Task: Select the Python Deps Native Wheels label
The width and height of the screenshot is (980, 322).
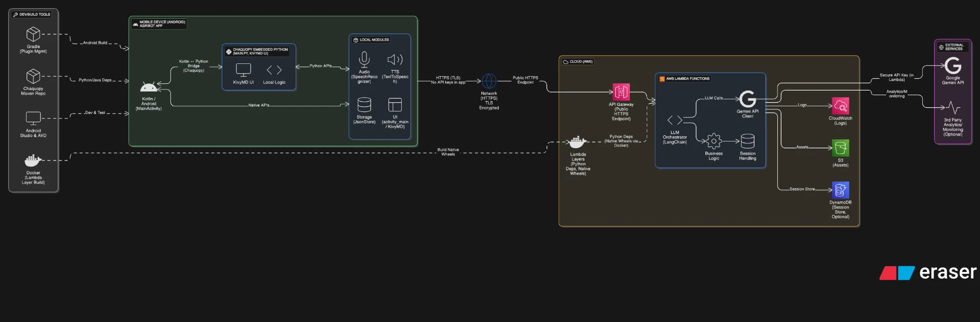Action: click(621, 141)
